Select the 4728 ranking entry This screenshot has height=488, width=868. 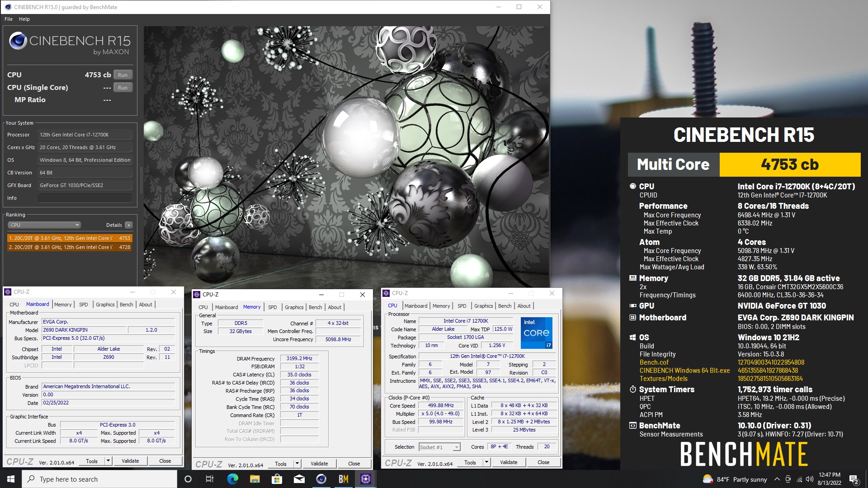70,247
